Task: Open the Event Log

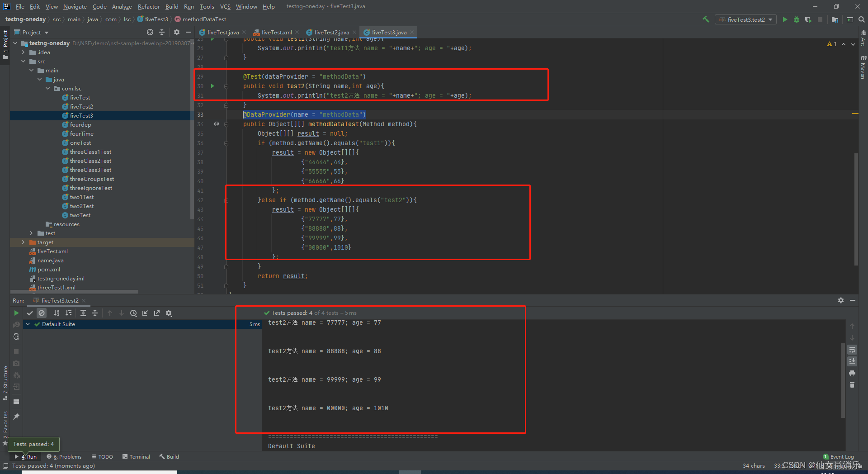Action: pyautogui.click(x=839, y=456)
